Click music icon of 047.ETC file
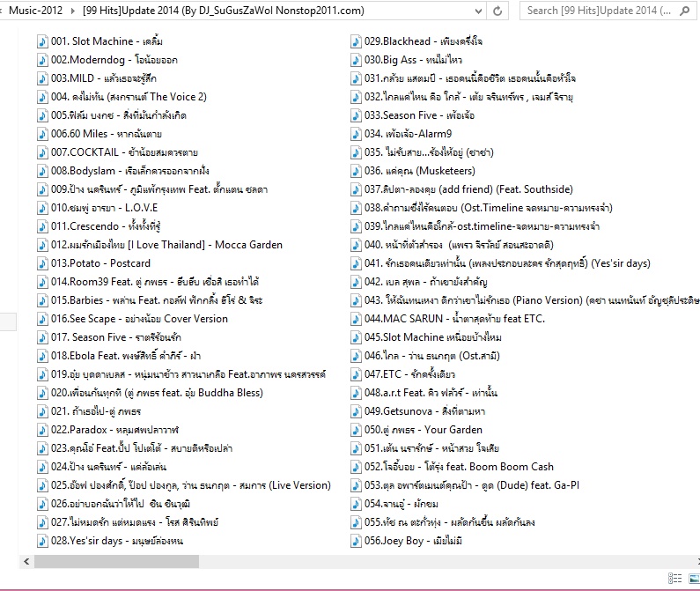700x591 pixels. [356, 374]
